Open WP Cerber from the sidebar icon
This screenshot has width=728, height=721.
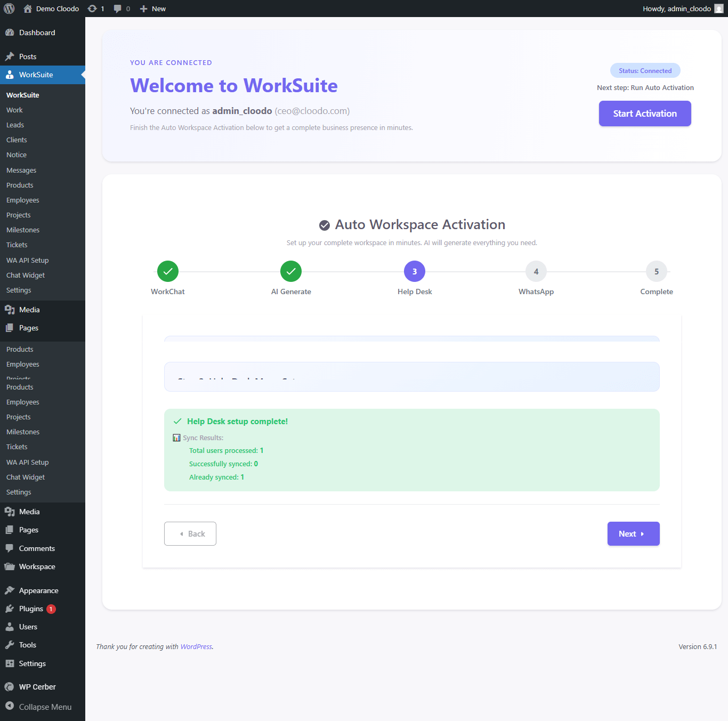(x=9, y=686)
